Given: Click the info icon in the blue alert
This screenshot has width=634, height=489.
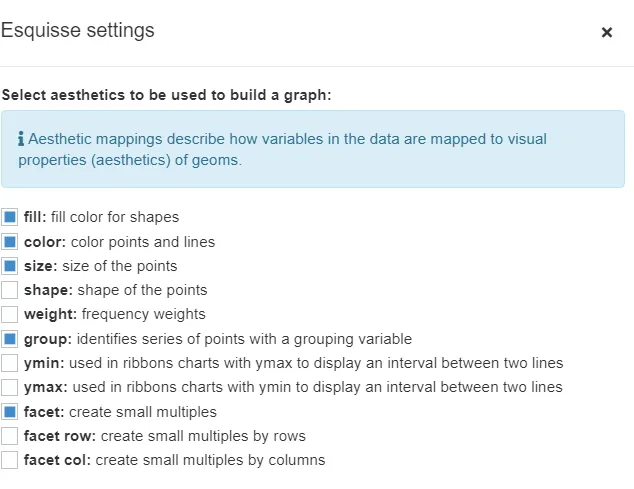Looking at the screenshot, I should point(21,139).
